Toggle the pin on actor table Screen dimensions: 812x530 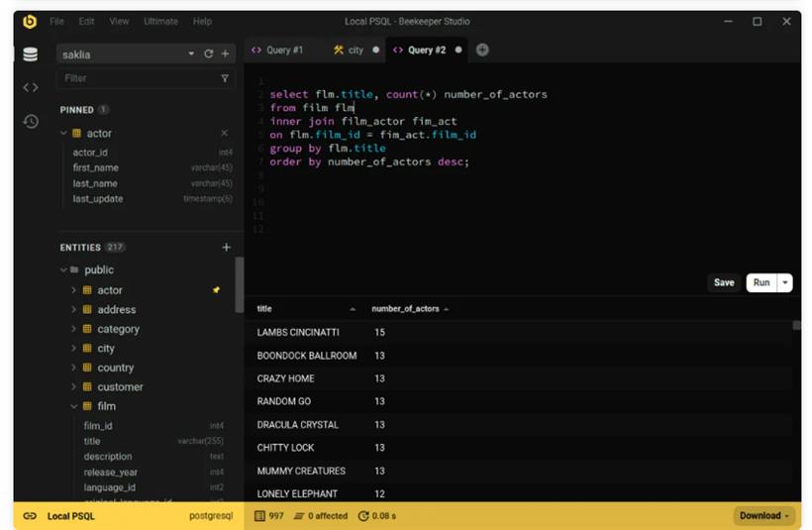(x=216, y=290)
